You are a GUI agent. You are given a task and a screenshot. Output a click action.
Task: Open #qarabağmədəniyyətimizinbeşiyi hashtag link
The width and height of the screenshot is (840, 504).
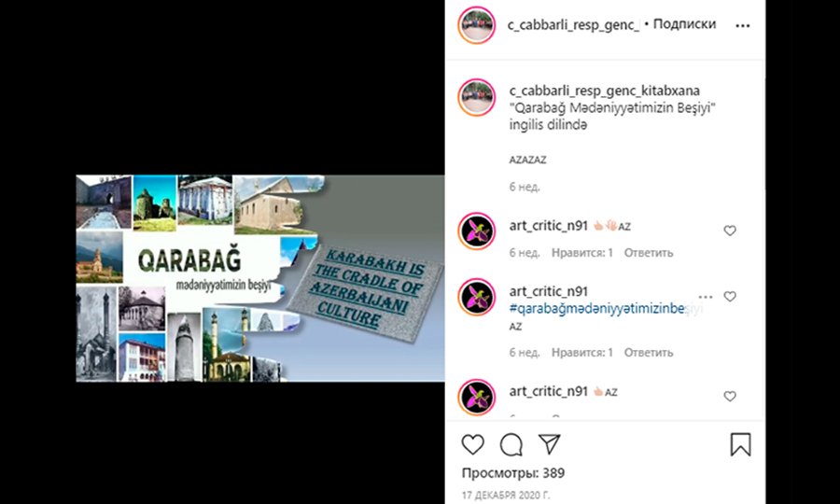(x=606, y=309)
